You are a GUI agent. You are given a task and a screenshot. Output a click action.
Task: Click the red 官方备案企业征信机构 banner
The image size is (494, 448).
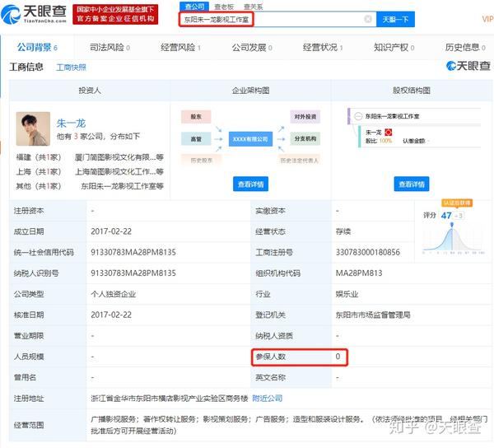[115, 14]
